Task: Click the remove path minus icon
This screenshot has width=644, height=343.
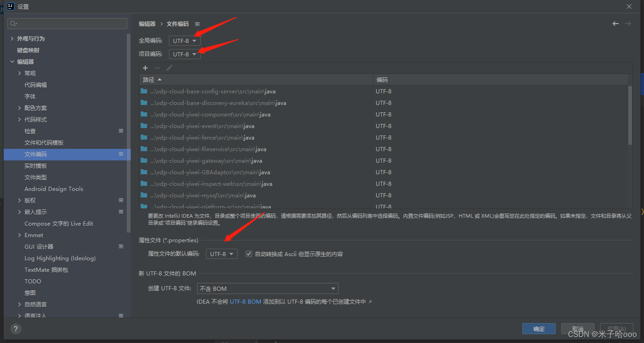Action: click(157, 68)
